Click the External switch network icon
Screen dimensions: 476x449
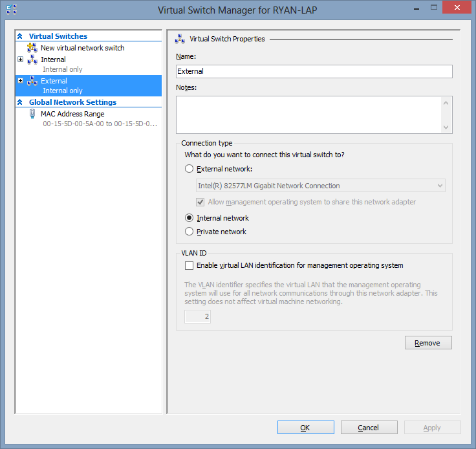(32, 82)
